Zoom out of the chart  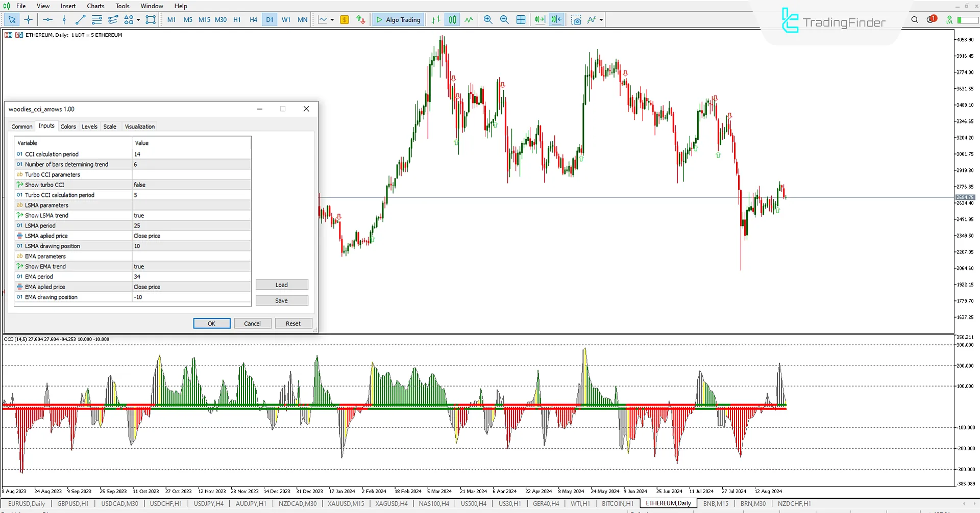(504, 19)
